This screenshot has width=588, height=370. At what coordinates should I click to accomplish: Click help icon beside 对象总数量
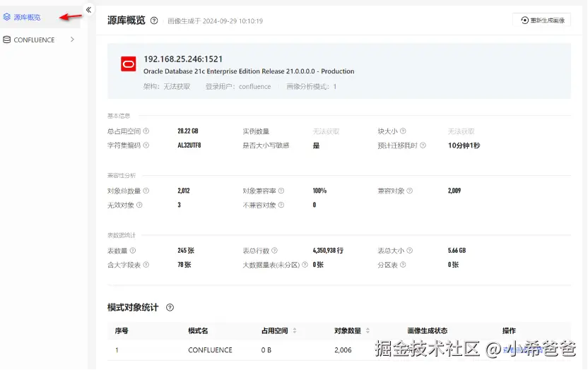coord(146,191)
